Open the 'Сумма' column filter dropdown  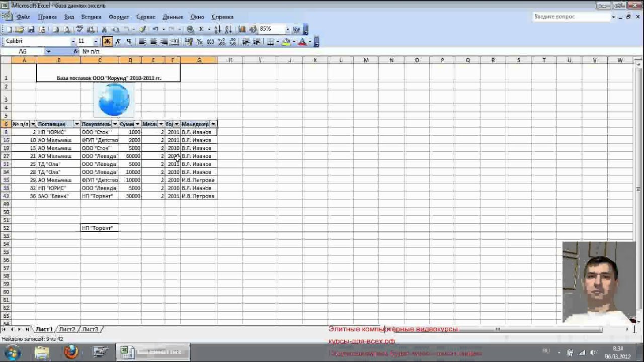tap(137, 124)
